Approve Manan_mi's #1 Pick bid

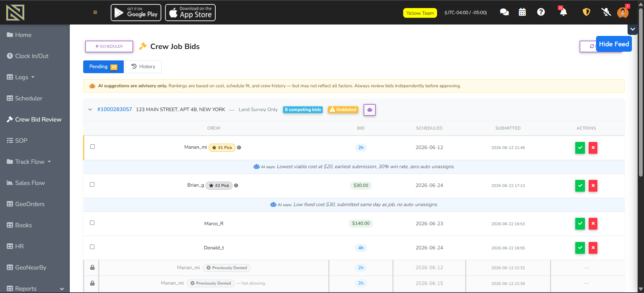[x=580, y=148]
